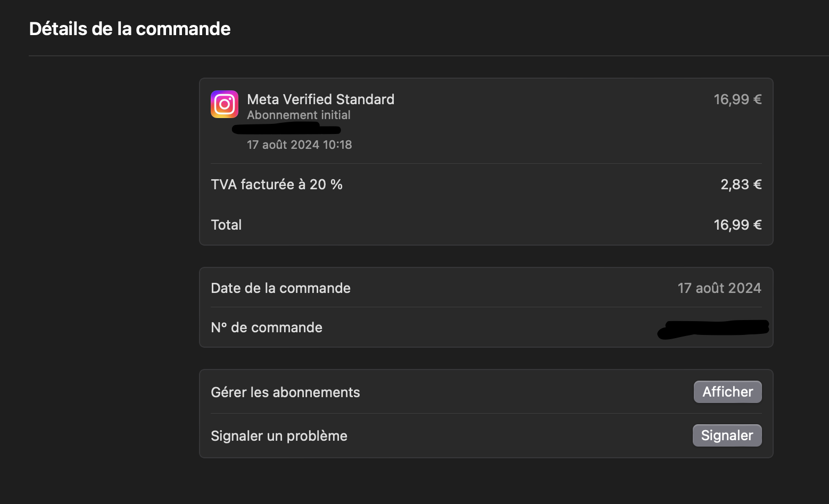The height and width of the screenshot is (504, 829).
Task: Click the item price at top right
Action: click(737, 99)
